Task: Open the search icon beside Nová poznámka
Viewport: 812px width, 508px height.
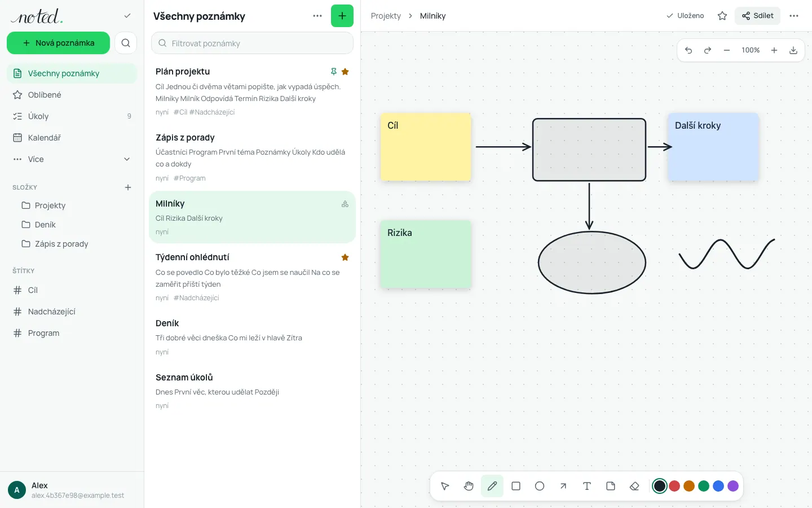Action: tap(126, 43)
